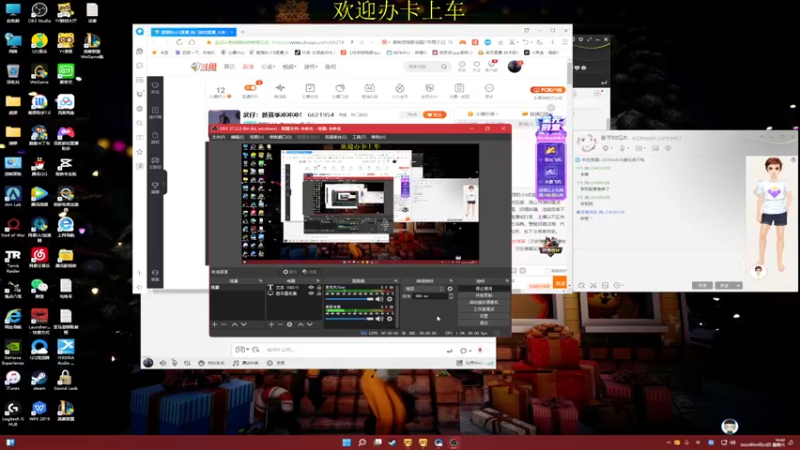The height and width of the screenshot is (450, 800).
Task: Open Tomb Raider desktop shortcut
Action: coord(13,260)
